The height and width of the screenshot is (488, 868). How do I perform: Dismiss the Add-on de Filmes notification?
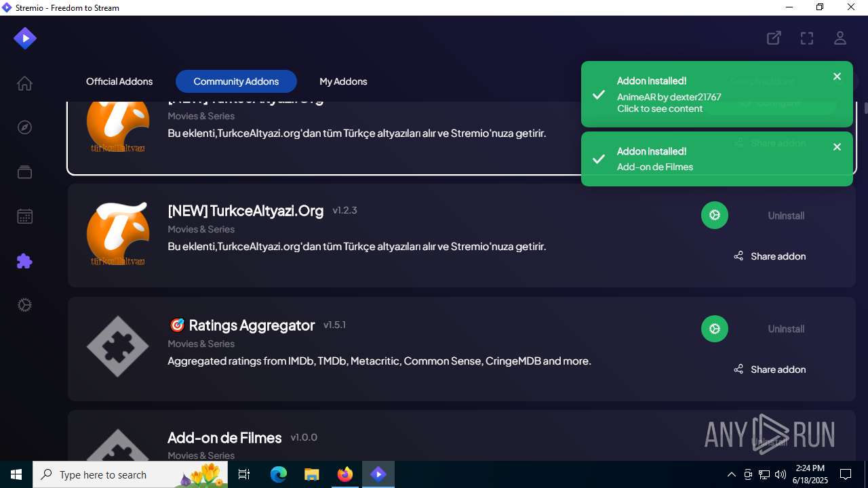837,147
